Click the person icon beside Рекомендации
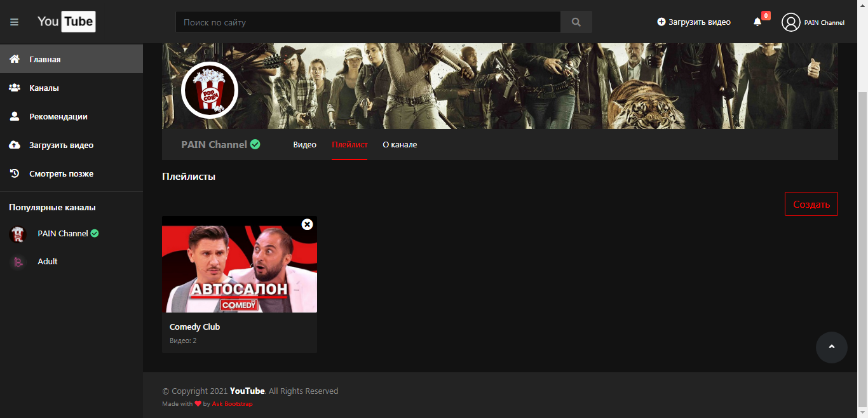 (15, 116)
